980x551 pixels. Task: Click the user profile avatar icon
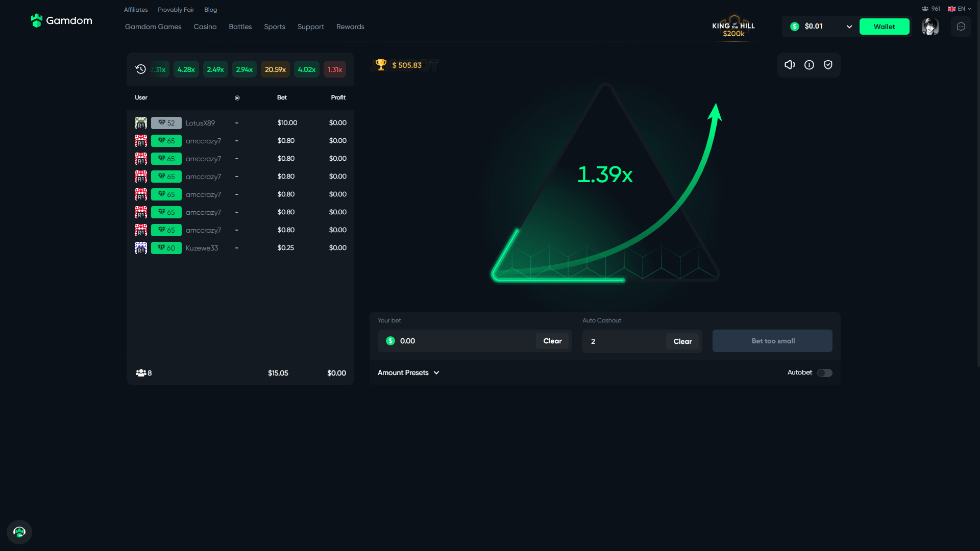[x=931, y=26]
